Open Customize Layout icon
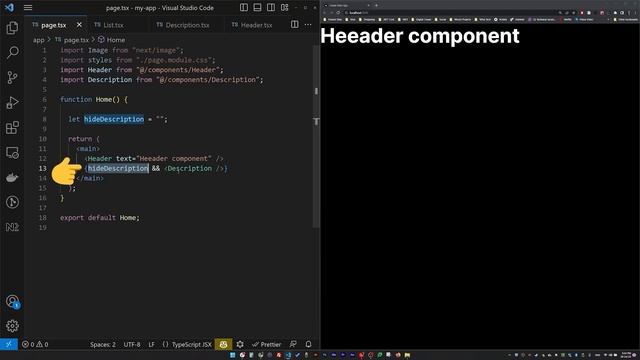The height and width of the screenshot is (360, 640). [284, 7]
